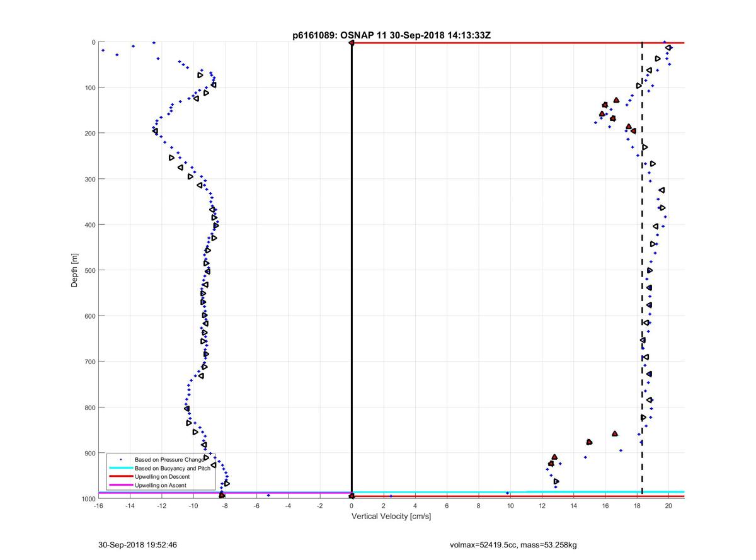Click the x-axis tick label "16"
The width and height of the screenshot is (756, 560).
(x=605, y=506)
